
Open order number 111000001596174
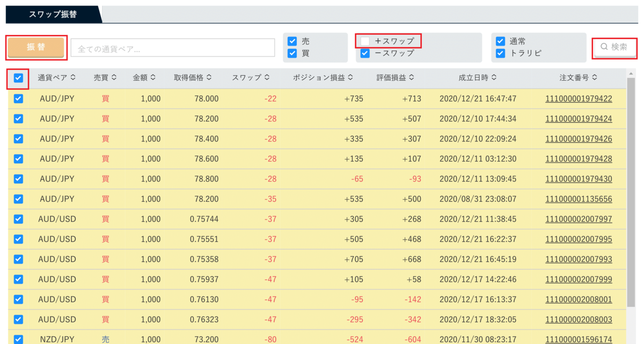click(x=579, y=339)
